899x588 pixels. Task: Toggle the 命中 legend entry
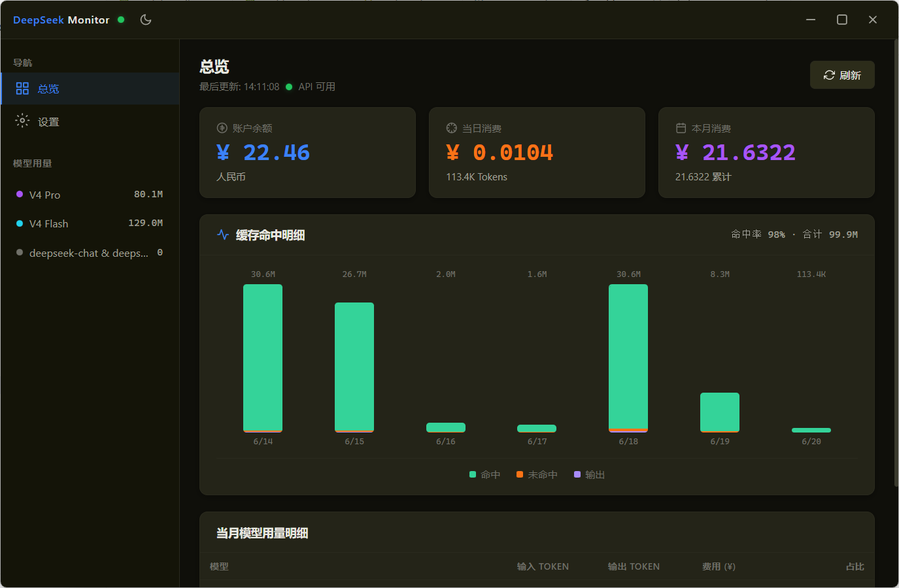pos(485,475)
